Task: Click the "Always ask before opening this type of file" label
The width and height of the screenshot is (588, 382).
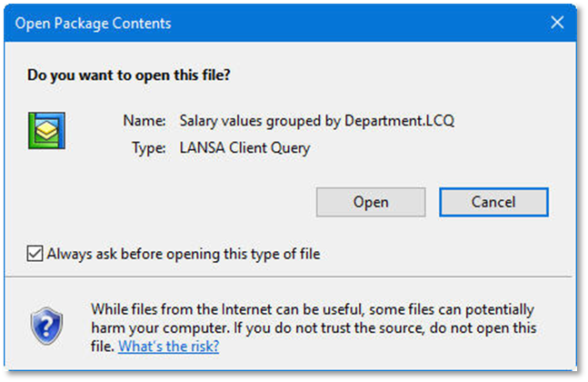Action: [183, 254]
